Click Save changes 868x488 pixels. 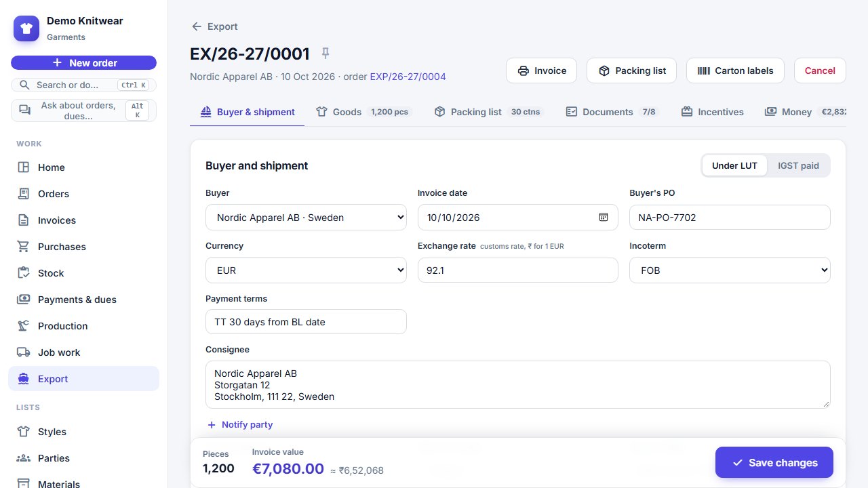point(774,463)
